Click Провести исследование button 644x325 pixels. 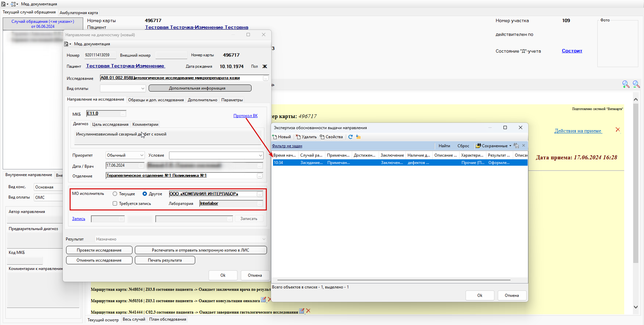[x=99, y=250]
